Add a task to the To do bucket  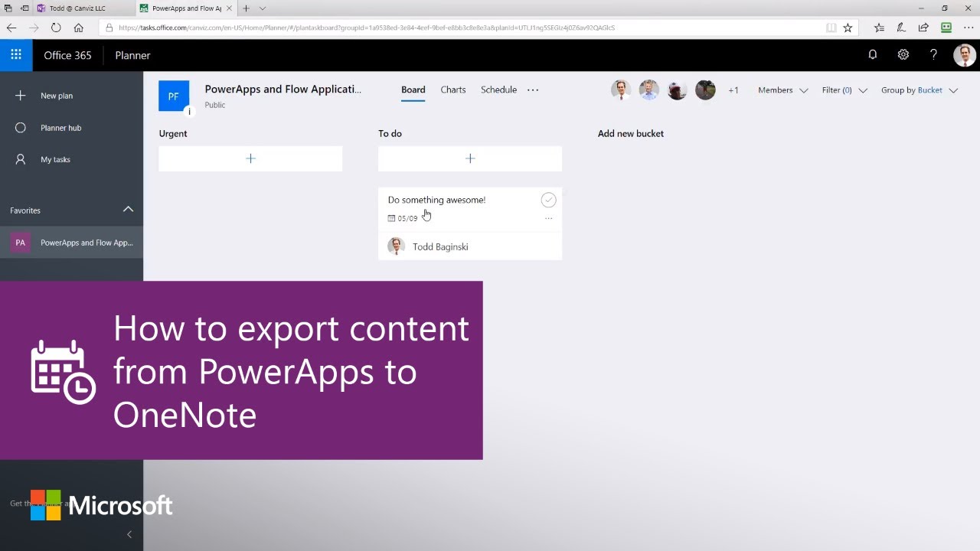click(x=470, y=158)
